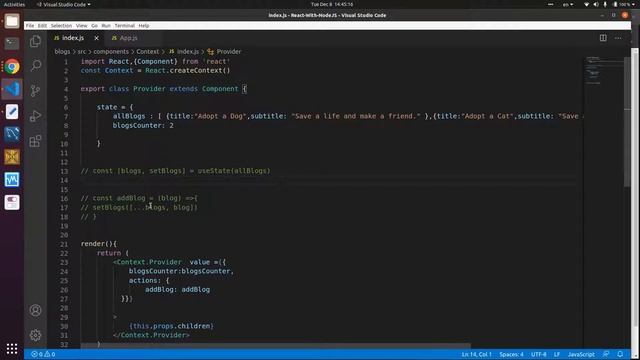
Task: Open the keyboard layout 'en' dropdown
Action: [568, 4]
